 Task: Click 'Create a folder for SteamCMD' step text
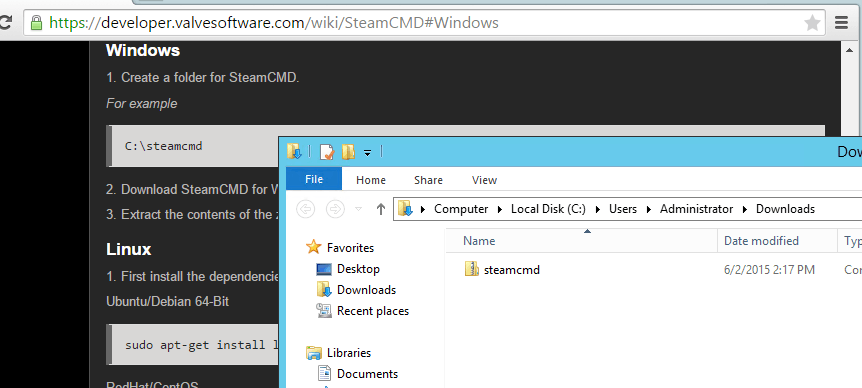tap(209, 77)
